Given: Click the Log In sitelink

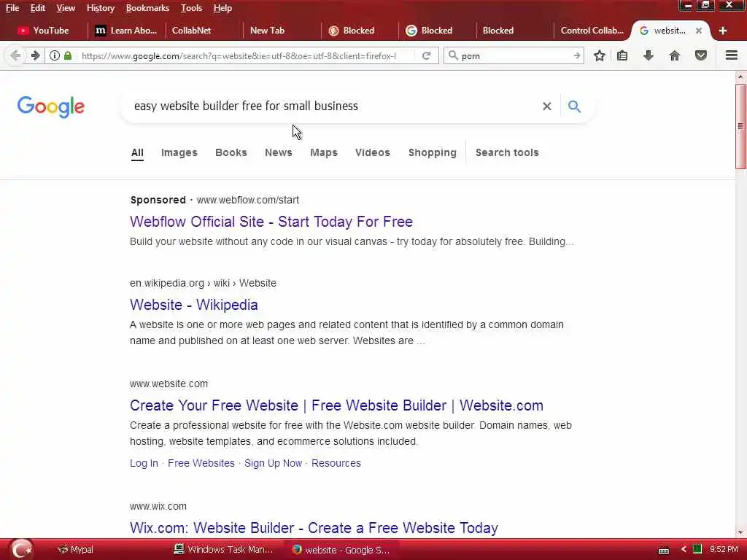Looking at the screenshot, I should [144, 463].
